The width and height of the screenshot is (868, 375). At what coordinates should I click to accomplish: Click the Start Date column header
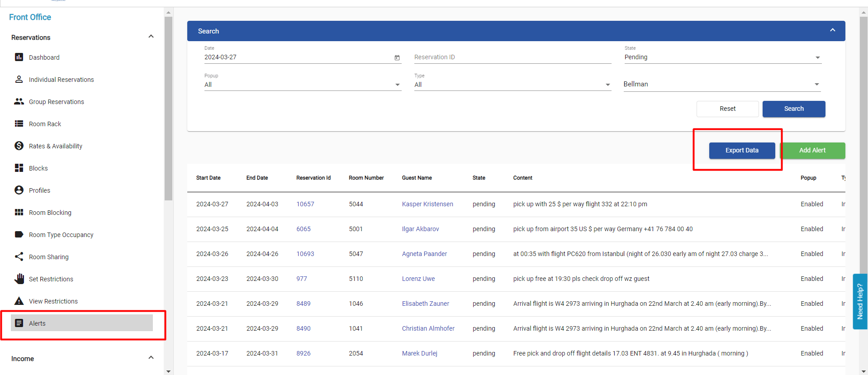tap(209, 178)
